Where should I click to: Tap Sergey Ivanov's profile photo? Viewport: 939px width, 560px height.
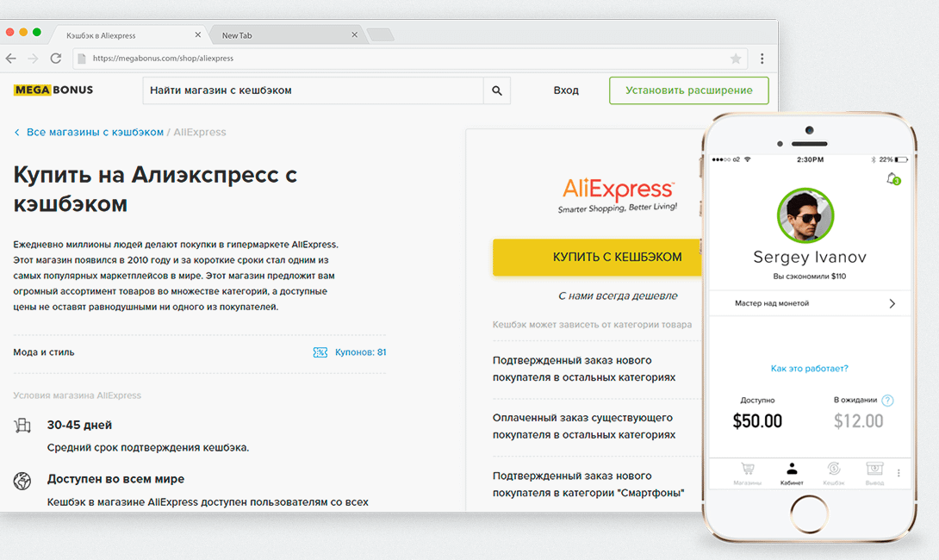(x=805, y=215)
